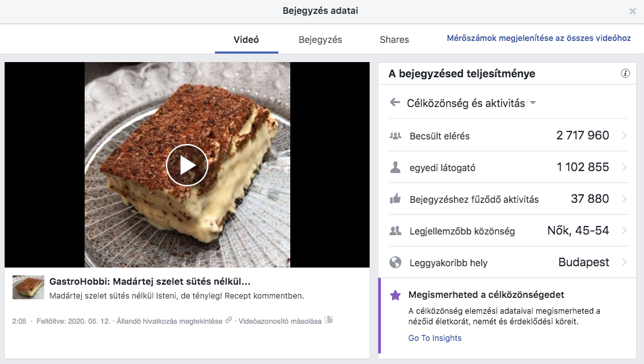Click Videóazonosító másolása link
The height and width of the screenshot is (364, 644).
[280, 321]
